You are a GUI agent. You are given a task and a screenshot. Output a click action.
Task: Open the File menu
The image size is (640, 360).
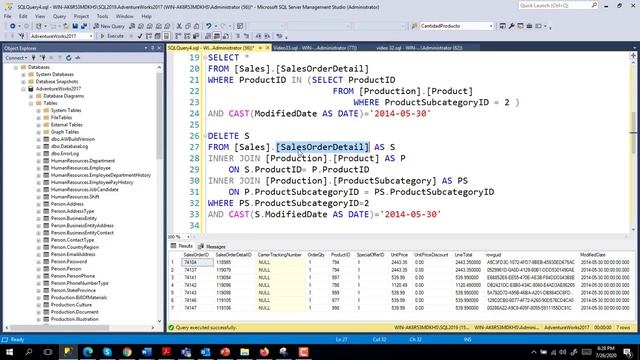coord(8,16)
